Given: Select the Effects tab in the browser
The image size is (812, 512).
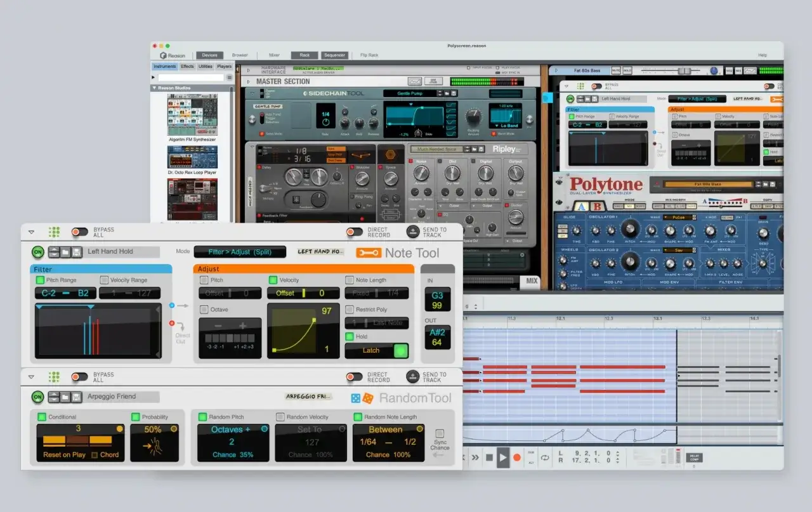Looking at the screenshot, I should click(187, 66).
